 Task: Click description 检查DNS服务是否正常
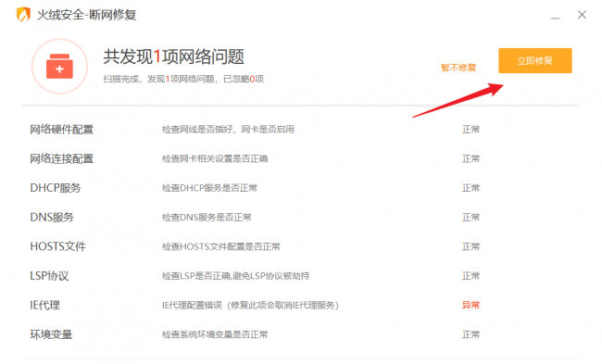207,218
